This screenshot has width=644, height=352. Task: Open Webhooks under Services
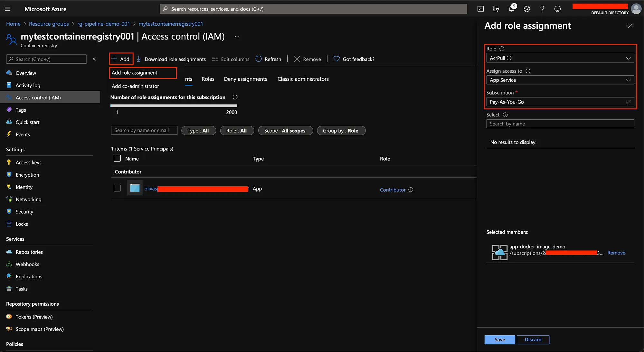pyautogui.click(x=27, y=264)
